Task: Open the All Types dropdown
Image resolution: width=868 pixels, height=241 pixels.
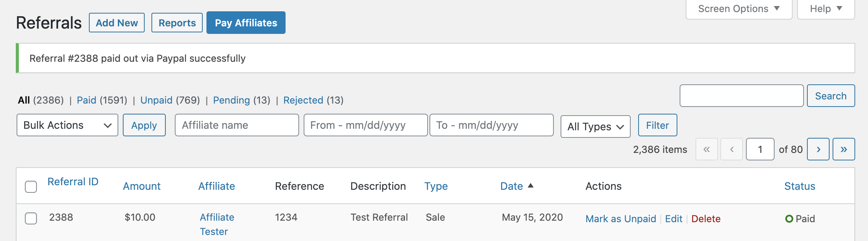Action: [x=595, y=127]
